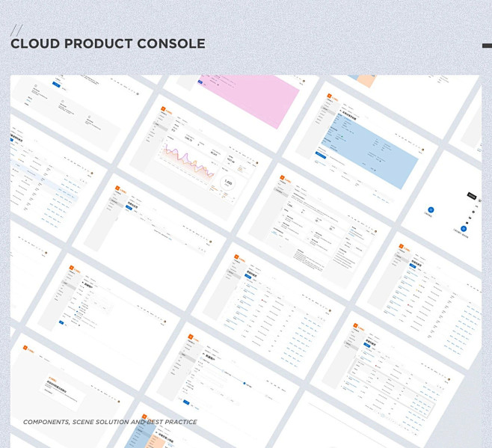This screenshot has width=492, height=448.
Task: Click the blue step dot on the progress line
Action: tap(245, 383)
